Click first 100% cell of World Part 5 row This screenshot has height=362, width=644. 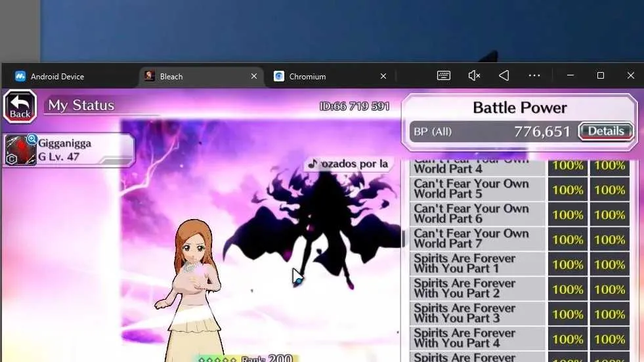pyautogui.click(x=568, y=190)
